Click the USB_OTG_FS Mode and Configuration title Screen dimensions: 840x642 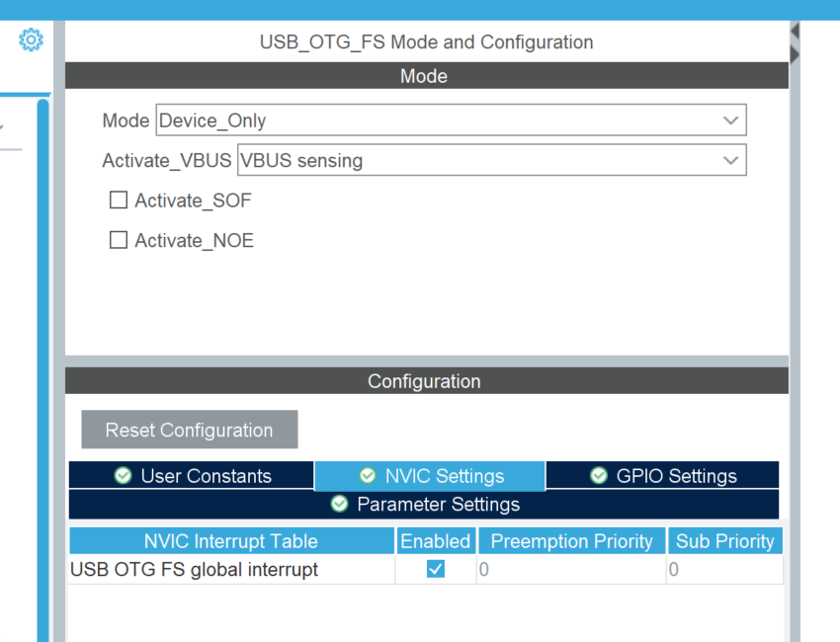coord(427,41)
